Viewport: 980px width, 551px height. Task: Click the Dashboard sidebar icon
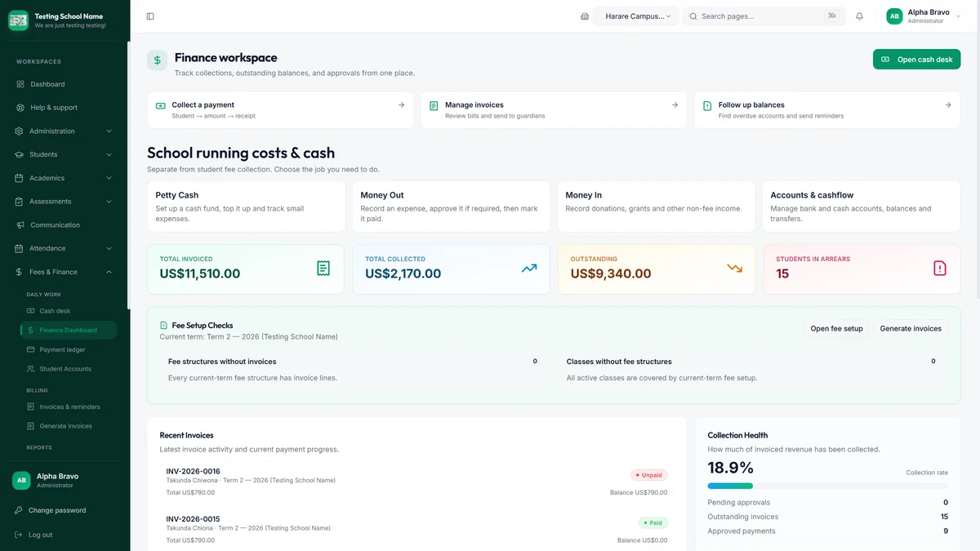pyautogui.click(x=20, y=84)
